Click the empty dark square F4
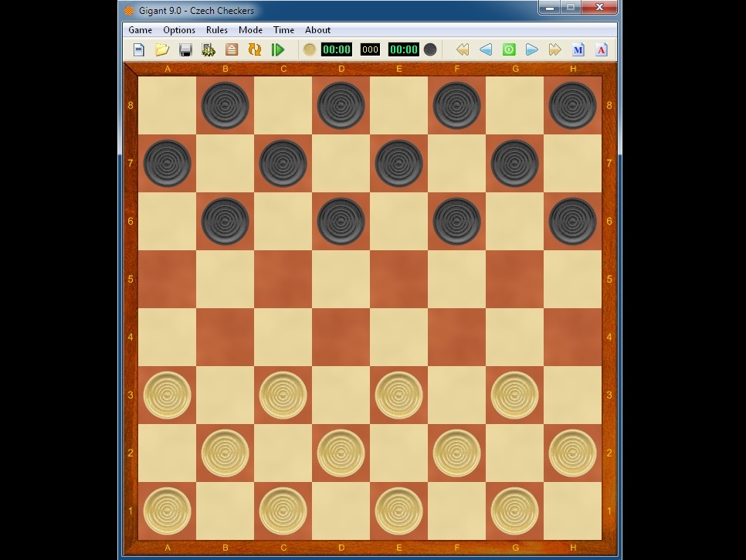 [x=456, y=337]
